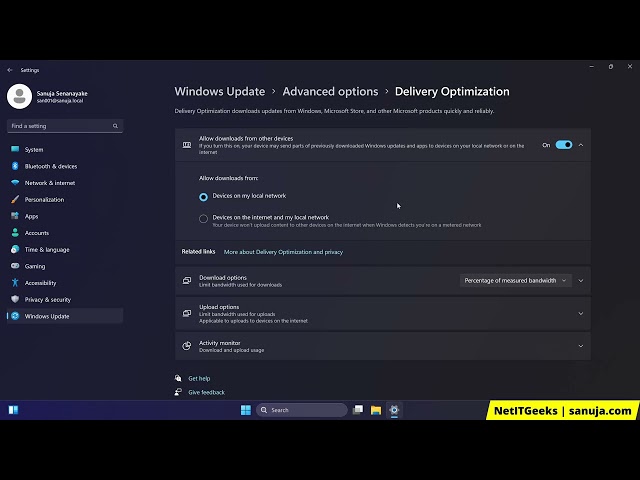
Task: Select Network & internet in sidebar
Action: tap(65, 183)
